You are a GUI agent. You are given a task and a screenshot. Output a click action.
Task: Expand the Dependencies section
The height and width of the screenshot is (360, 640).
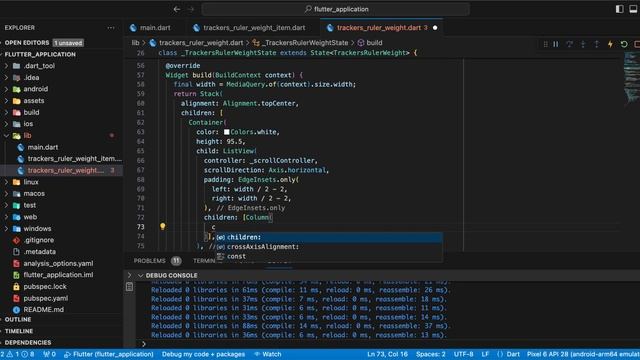coord(28,343)
